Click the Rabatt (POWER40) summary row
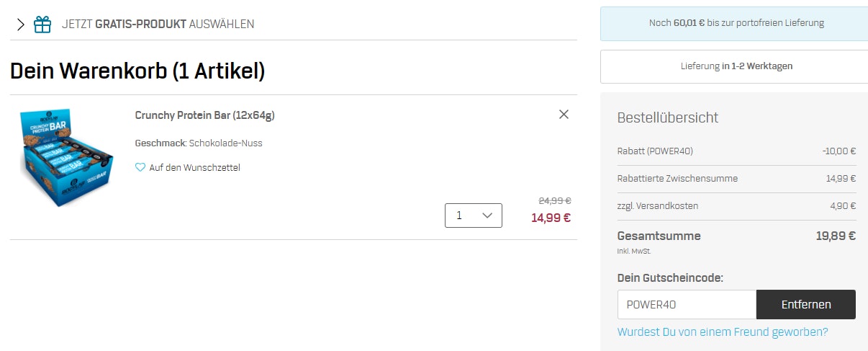Viewport: 868px width, 351px height. point(736,151)
